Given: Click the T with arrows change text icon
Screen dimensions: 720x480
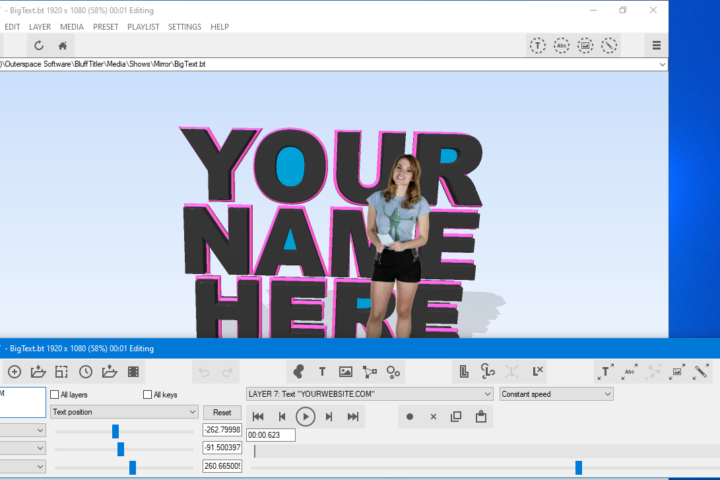Looking at the screenshot, I should (606, 372).
